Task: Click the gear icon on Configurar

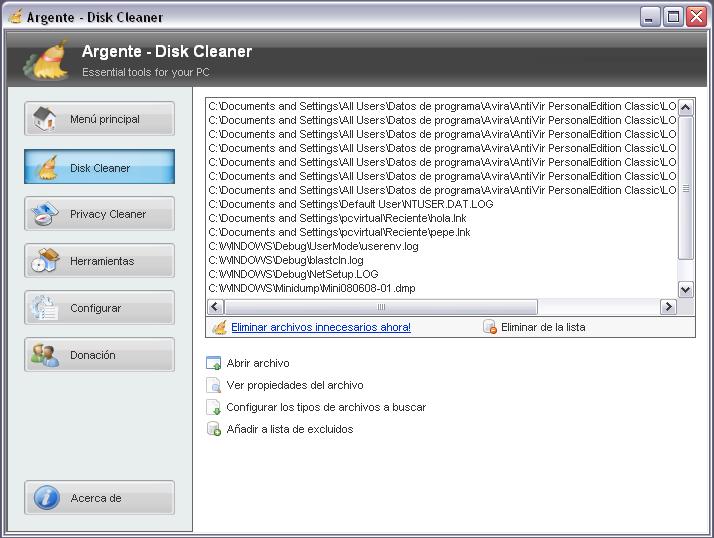Action: [x=45, y=307]
